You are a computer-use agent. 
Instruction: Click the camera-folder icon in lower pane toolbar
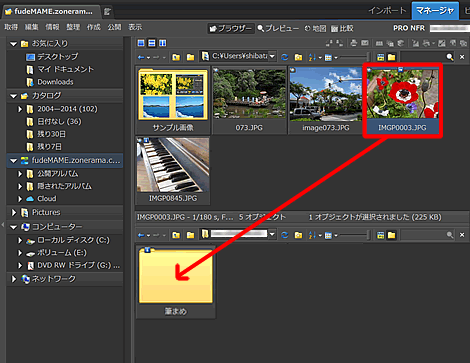(x=298, y=235)
